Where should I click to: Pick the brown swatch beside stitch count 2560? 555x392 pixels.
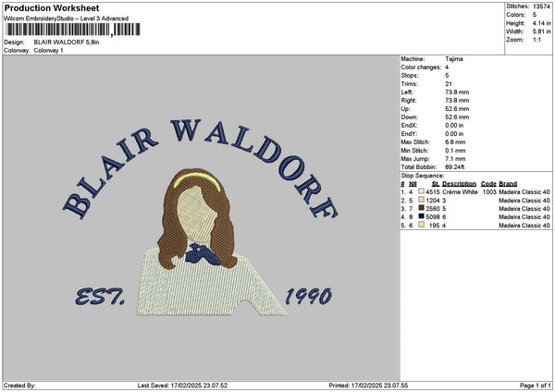[x=421, y=208]
